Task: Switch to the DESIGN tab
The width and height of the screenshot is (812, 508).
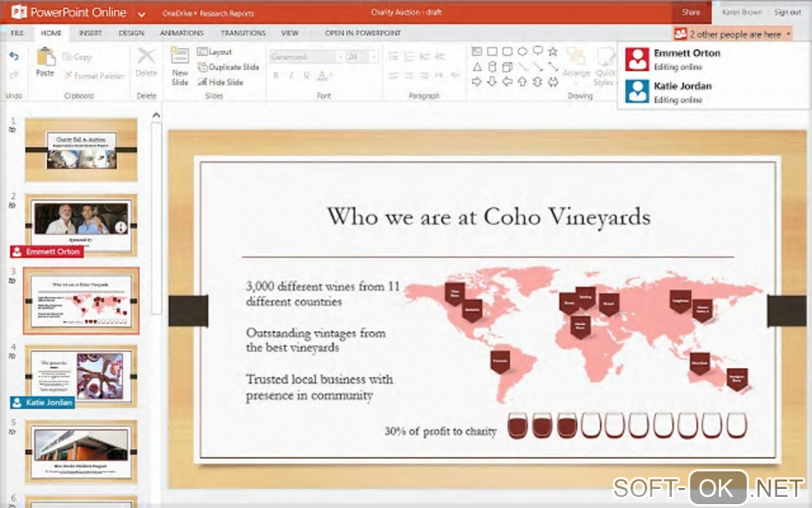Action: click(x=131, y=33)
